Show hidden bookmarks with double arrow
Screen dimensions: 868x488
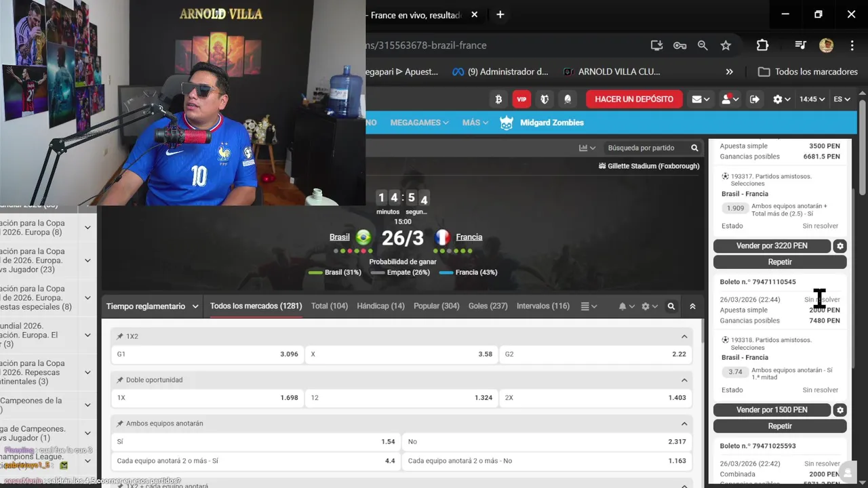click(x=729, y=71)
